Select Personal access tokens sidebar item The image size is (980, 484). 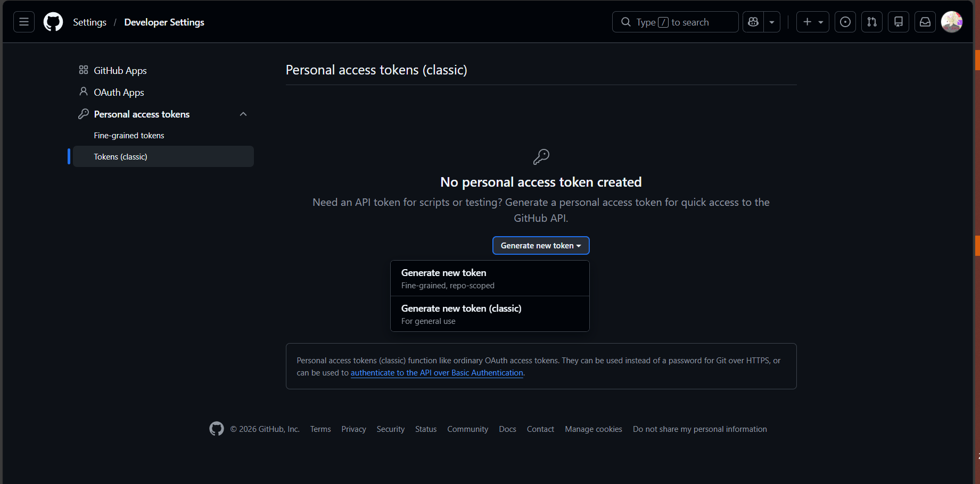click(163, 114)
